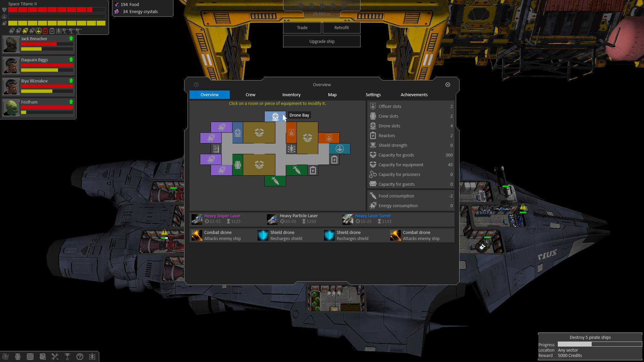Click the Trade button

click(302, 27)
